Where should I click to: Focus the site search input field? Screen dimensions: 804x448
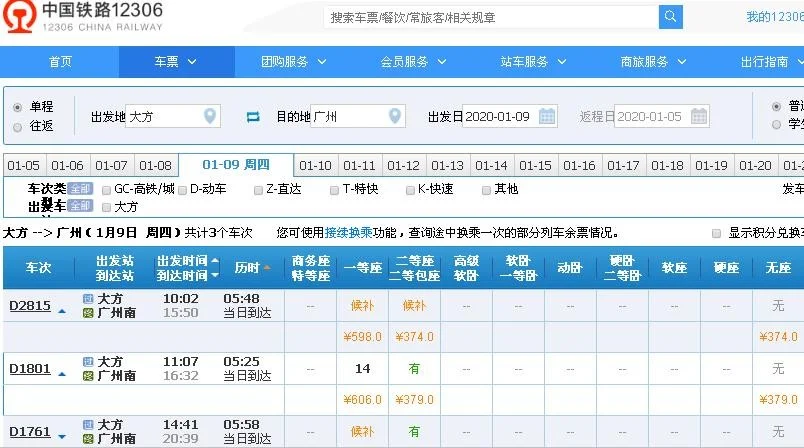pos(491,17)
